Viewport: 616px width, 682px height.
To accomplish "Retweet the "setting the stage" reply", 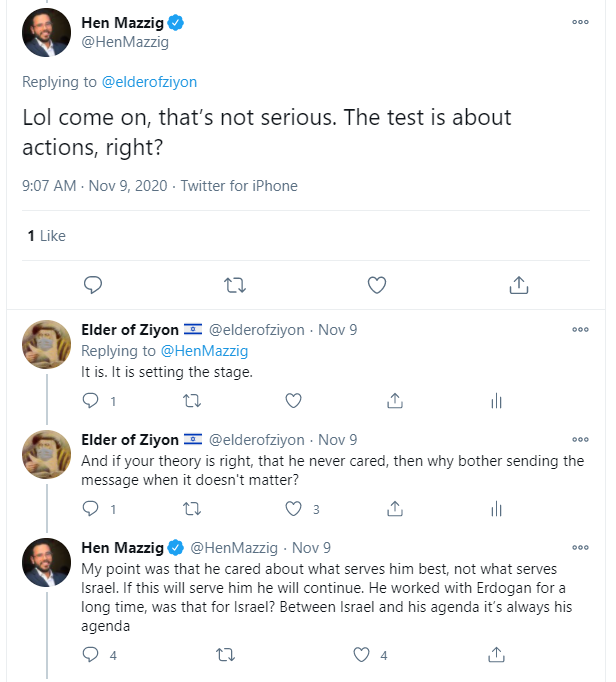I will (193, 401).
